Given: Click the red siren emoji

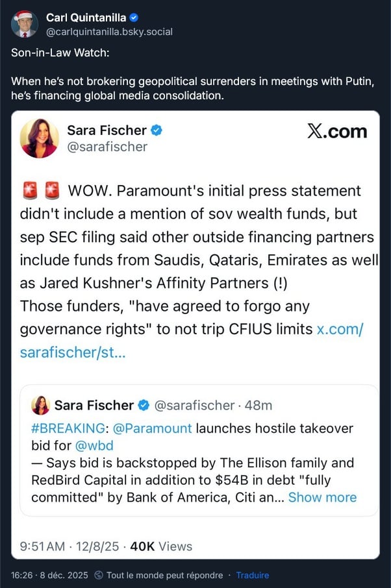Looking at the screenshot, I should click(29, 191).
